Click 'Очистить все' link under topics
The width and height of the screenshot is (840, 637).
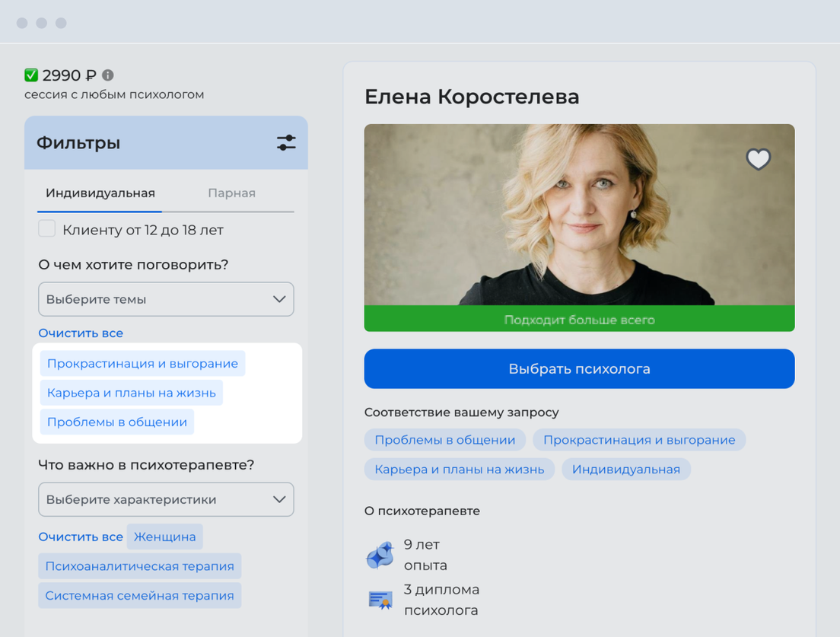(81, 333)
